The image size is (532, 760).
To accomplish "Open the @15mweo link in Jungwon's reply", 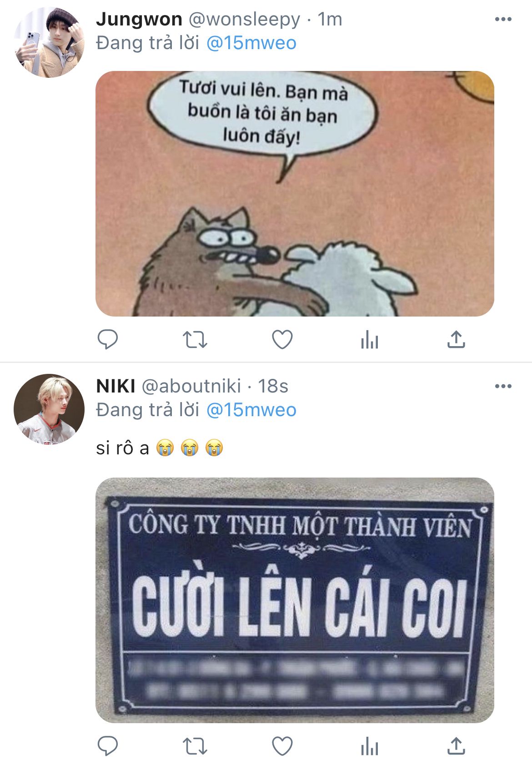I will point(251,43).
